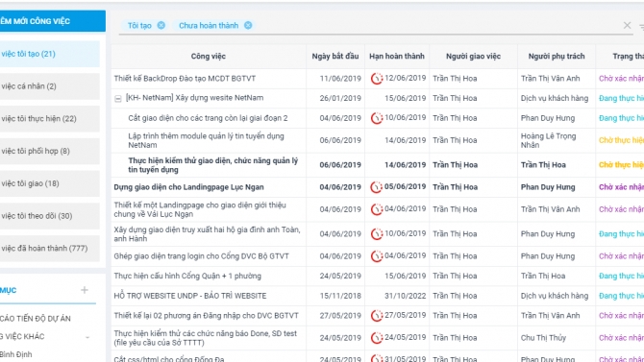Clear the filter bar with the X icon

click(x=627, y=26)
